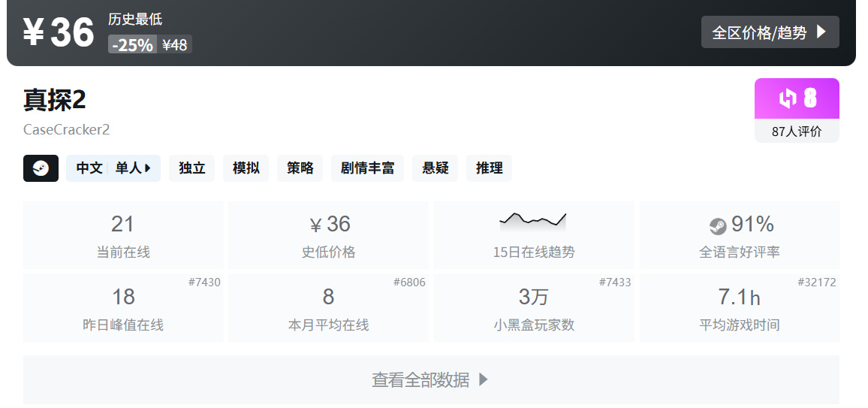This screenshot has width=868, height=408.
Task: Click the rank #7433 label
Action: click(615, 283)
